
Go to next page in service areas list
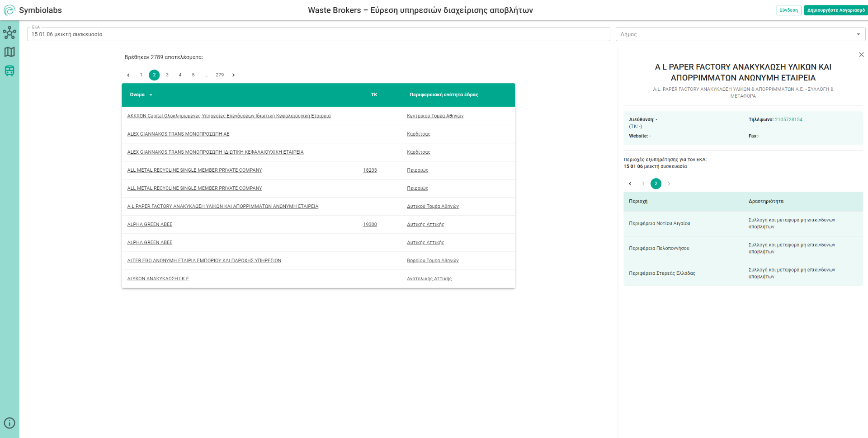point(669,184)
